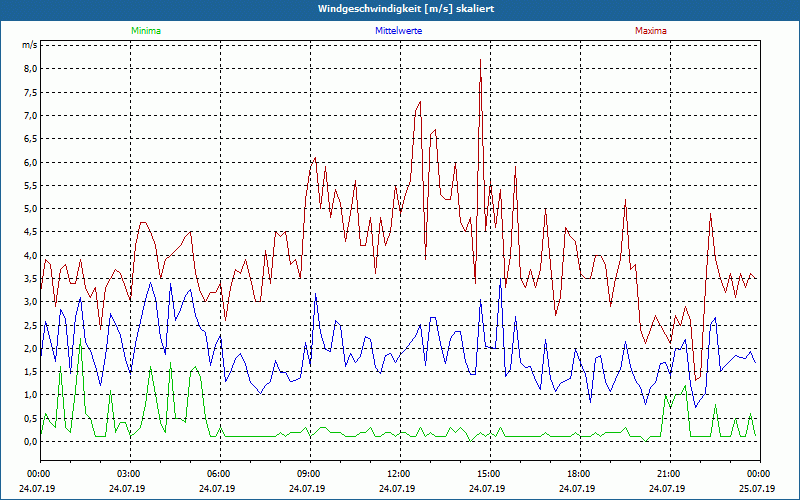The height and width of the screenshot is (500, 800).
Task: Click the 7,5 y-axis value
Action: pos(31,92)
